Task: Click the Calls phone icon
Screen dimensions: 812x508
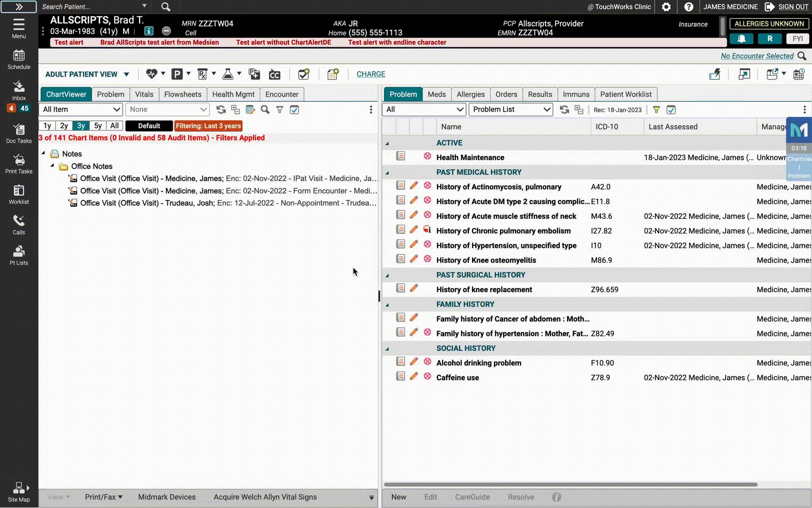Action: [x=19, y=224]
